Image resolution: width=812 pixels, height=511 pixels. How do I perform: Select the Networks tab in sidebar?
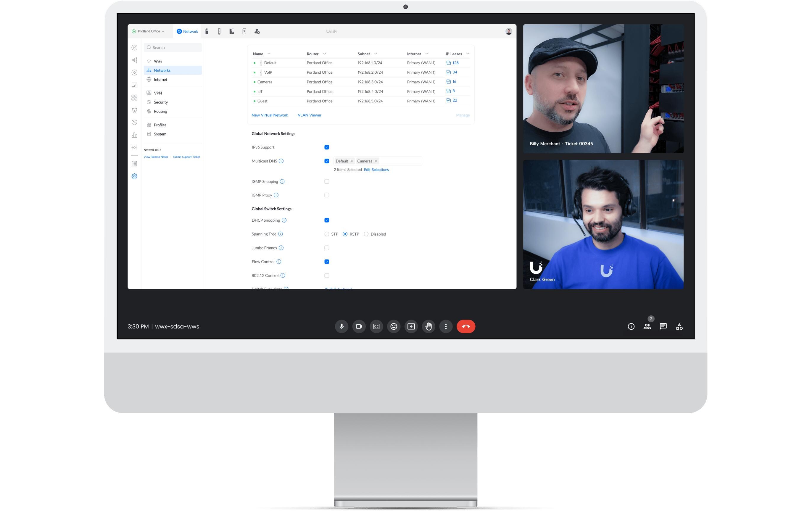(x=162, y=70)
